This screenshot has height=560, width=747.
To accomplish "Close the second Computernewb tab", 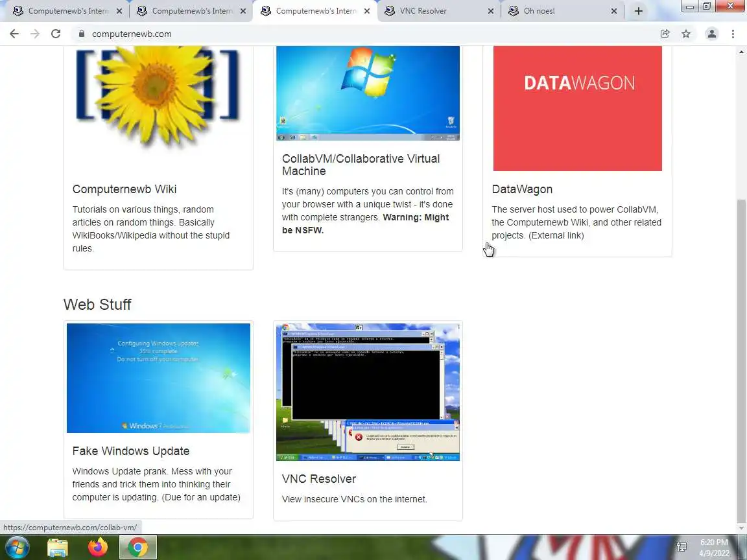I will pyautogui.click(x=243, y=11).
